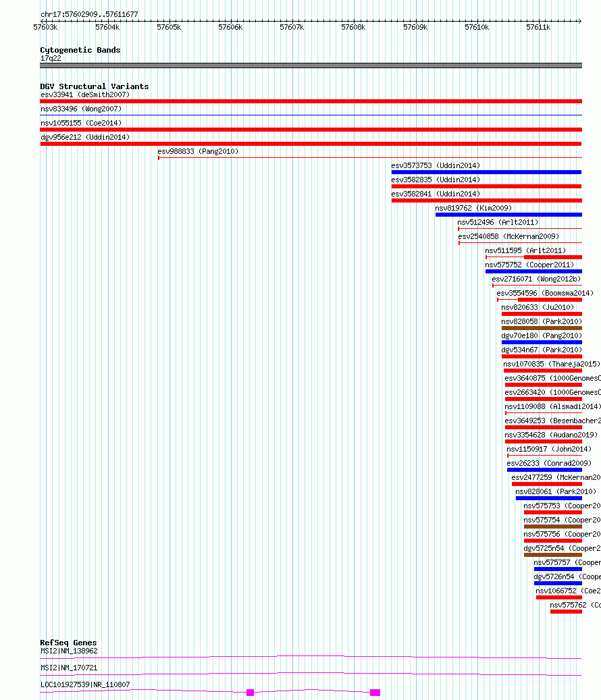The width and height of the screenshot is (601, 700).
Task: Click the Cytogenetic Bands track title
Action: click(x=80, y=50)
